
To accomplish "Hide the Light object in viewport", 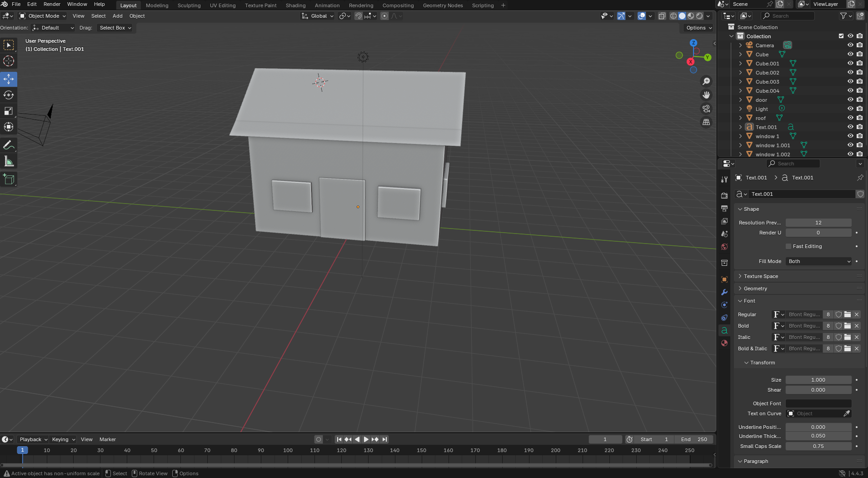I will tap(850, 109).
